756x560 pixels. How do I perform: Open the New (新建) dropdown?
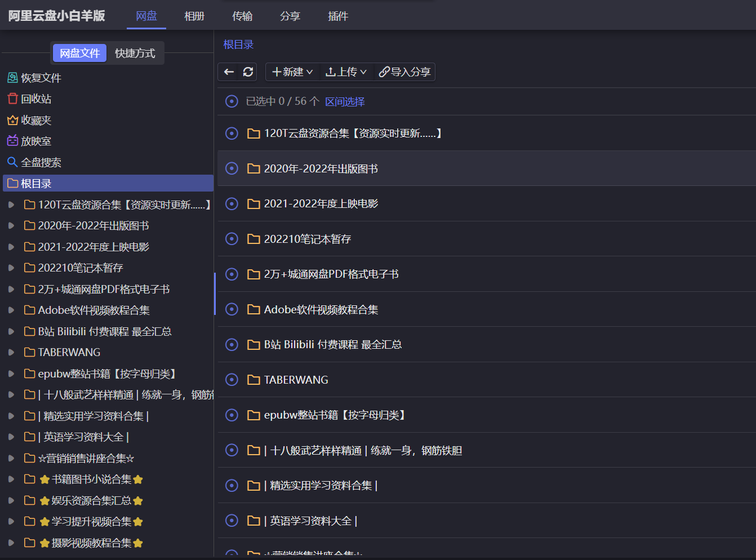292,72
